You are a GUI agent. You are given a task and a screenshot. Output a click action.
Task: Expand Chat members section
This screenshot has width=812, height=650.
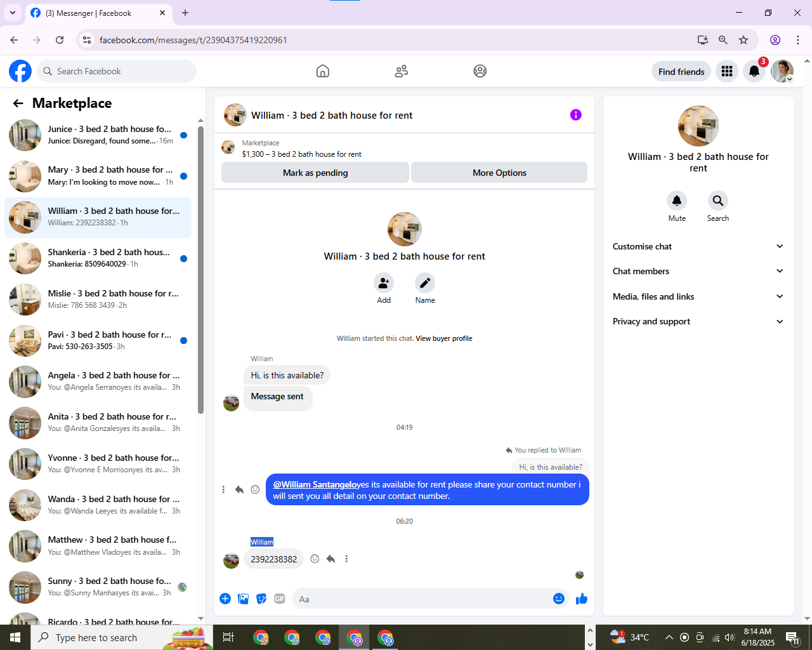[x=698, y=271]
